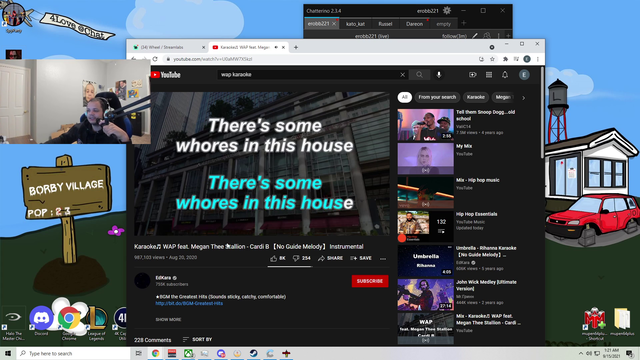Open Chrome extensions puzzle icon
Screen dimensions: 640x360
click(505, 59)
